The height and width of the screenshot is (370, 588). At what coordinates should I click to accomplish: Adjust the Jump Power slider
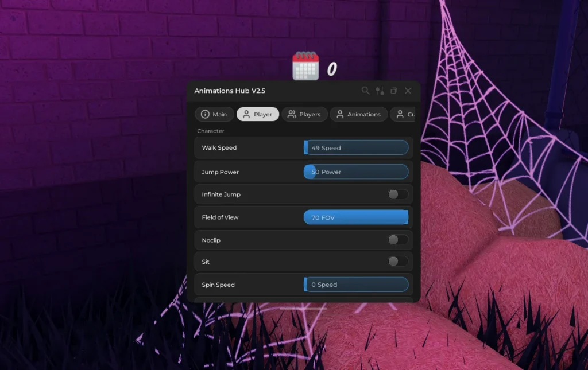[x=356, y=172]
